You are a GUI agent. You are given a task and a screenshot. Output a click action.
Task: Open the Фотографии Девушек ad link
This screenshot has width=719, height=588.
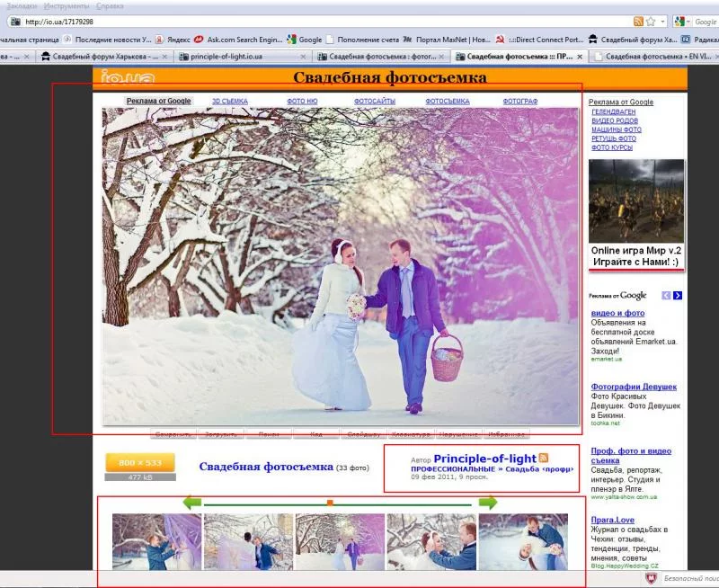pos(634,387)
